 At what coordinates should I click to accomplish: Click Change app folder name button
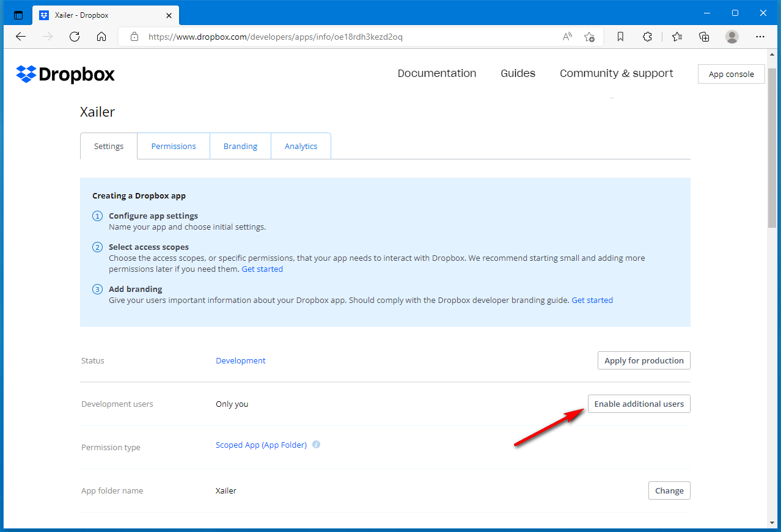pyautogui.click(x=669, y=490)
